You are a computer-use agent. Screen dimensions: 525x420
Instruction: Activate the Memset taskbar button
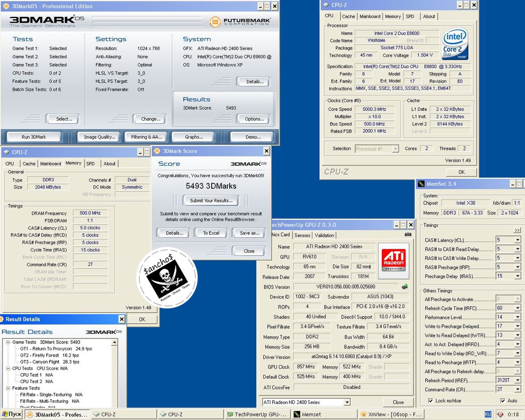click(323, 414)
